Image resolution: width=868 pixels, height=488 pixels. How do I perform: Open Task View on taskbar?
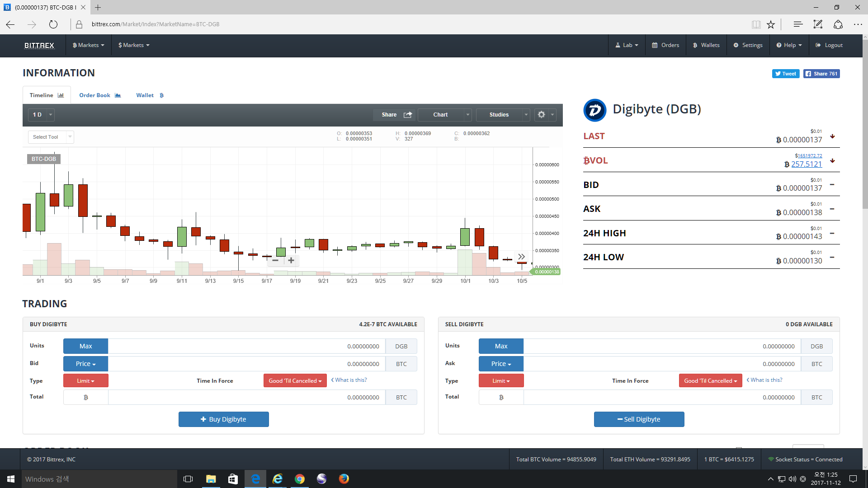click(188, 479)
